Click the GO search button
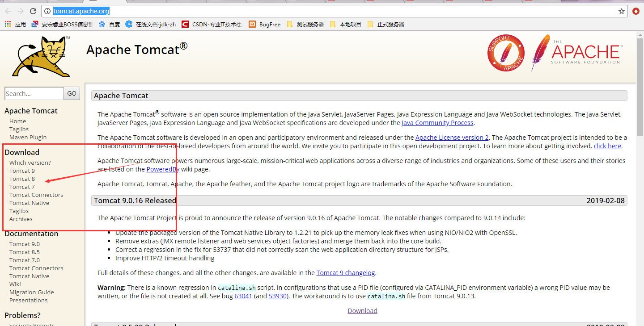Screen dimensions: 644x326 coord(72,93)
